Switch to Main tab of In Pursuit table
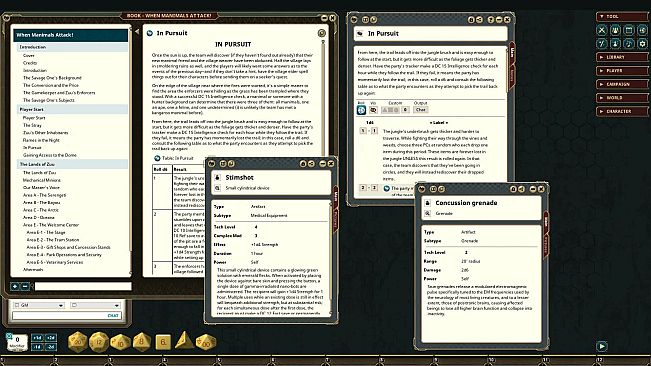Image resolution: width=651 pixels, height=366 pixels. coord(512,52)
